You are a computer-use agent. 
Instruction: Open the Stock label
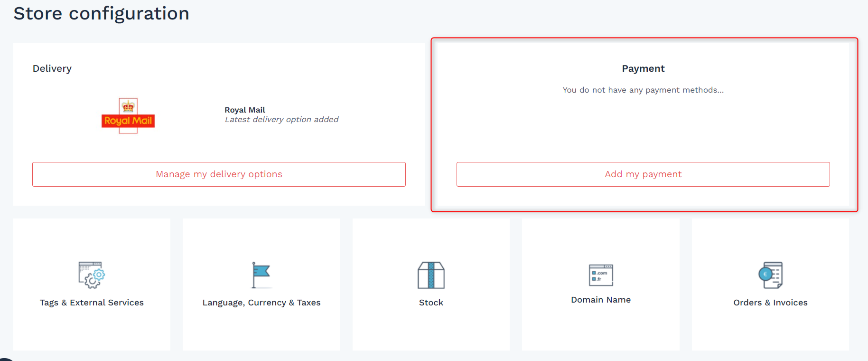pos(431,303)
